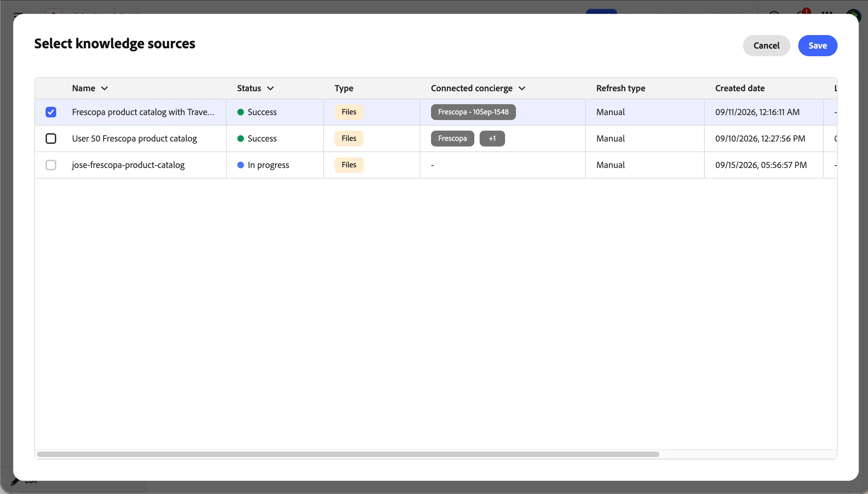Screen dimensions: 868x494
Task: Check the User 50 Frescopa product catalog checkbox
Action: tap(51, 139)
